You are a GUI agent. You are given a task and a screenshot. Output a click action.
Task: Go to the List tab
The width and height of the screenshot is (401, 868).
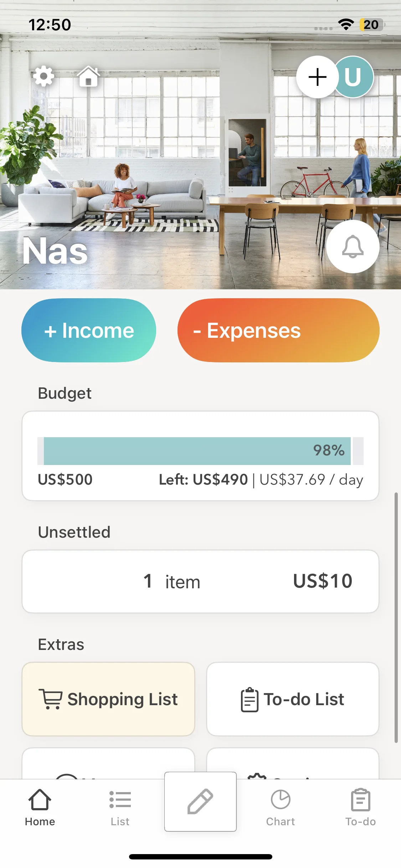(120, 807)
